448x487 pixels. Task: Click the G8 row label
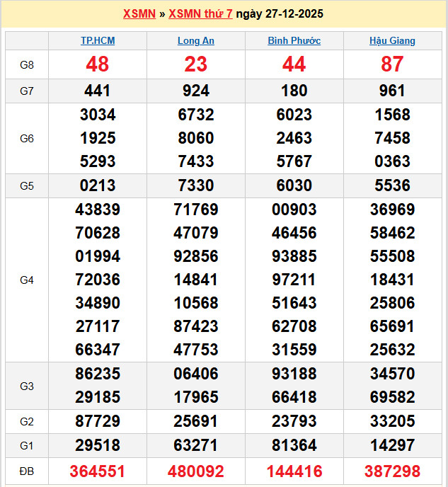(27, 65)
